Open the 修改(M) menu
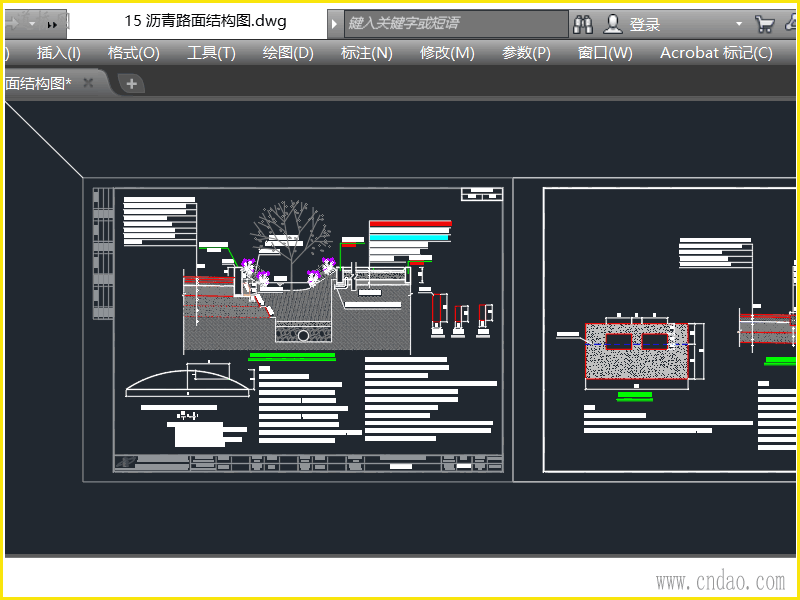800x600 pixels. 447,53
